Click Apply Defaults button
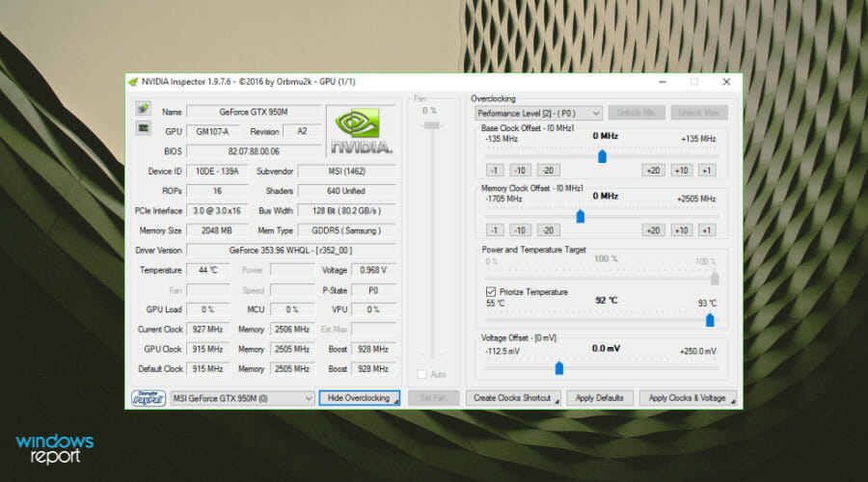The height and width of the screenshot is (482, 868). [600, 398]
